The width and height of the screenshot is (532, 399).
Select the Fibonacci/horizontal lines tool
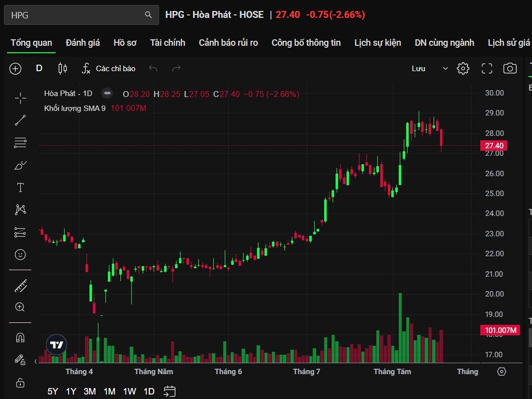20,143
